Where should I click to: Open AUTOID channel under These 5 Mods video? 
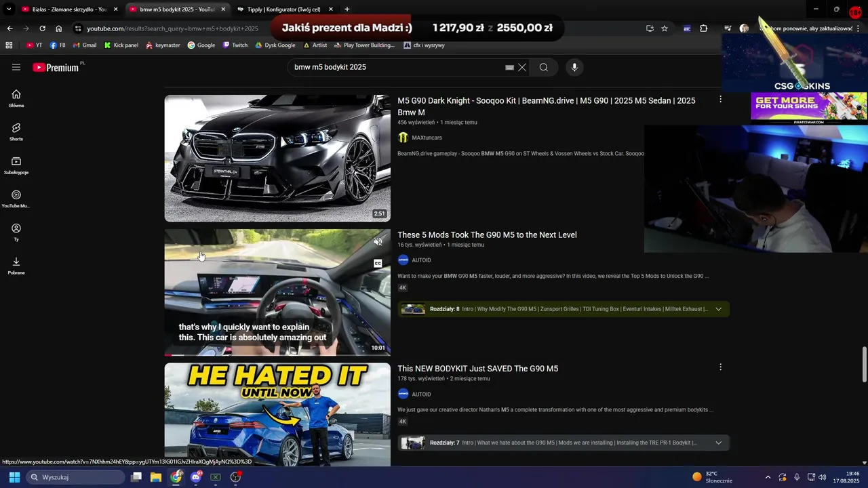point(421,260)
